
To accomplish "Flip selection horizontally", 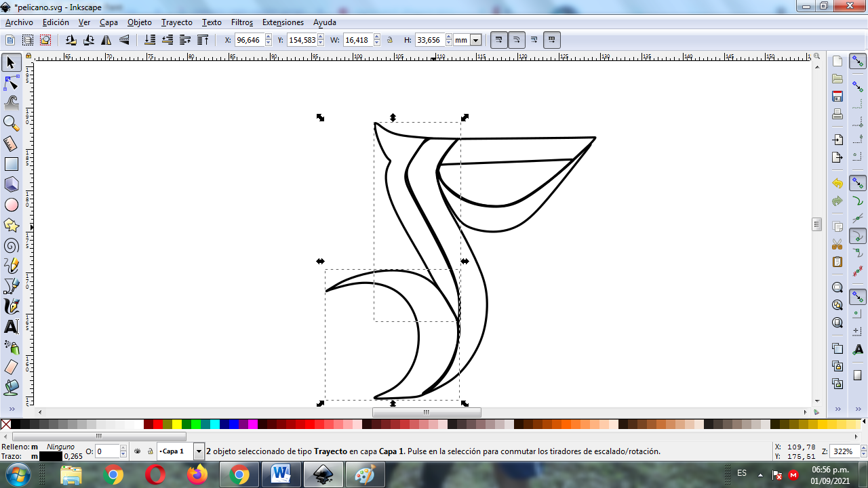I will coord(106,40).
